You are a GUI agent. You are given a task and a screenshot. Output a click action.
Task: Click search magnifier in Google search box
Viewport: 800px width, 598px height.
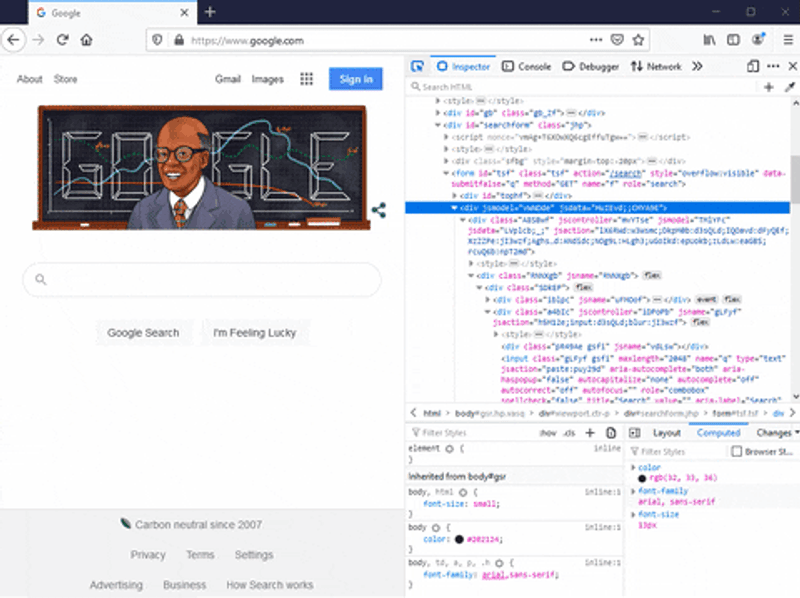click(x=41, y=279)
